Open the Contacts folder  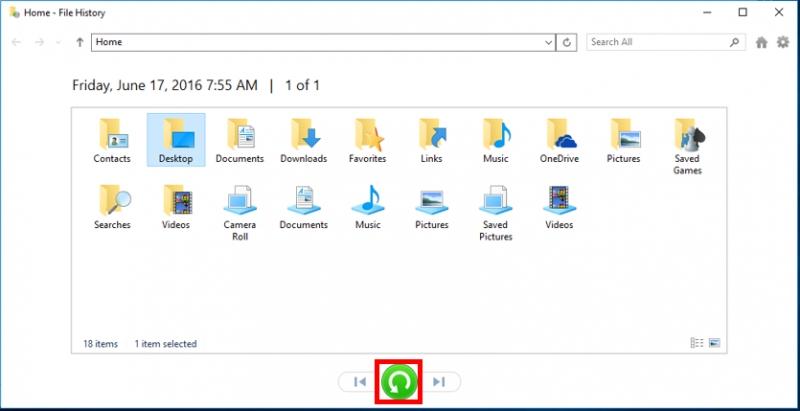pos(112,140)
